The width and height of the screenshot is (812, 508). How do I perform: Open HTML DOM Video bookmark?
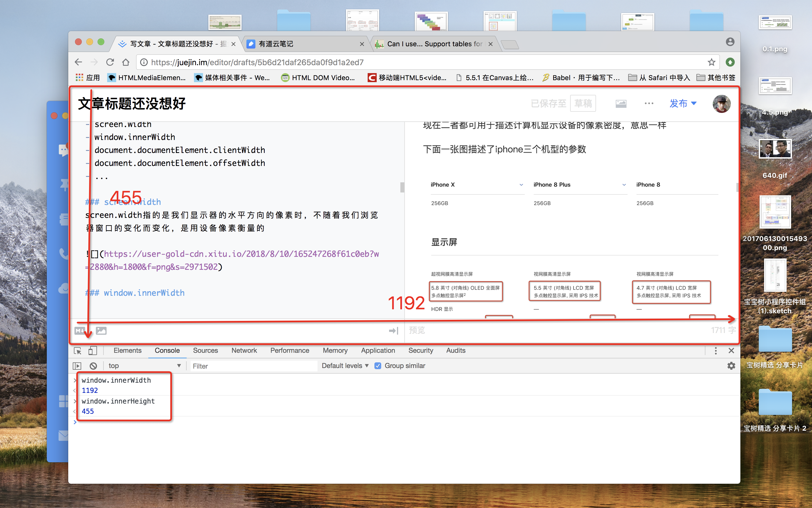point(318,78)
